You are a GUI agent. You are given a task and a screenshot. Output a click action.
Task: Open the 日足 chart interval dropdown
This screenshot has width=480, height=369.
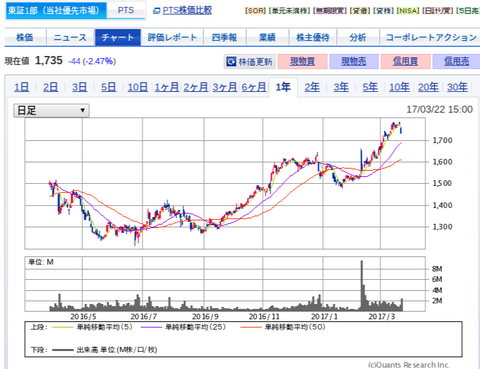point(51,110)
